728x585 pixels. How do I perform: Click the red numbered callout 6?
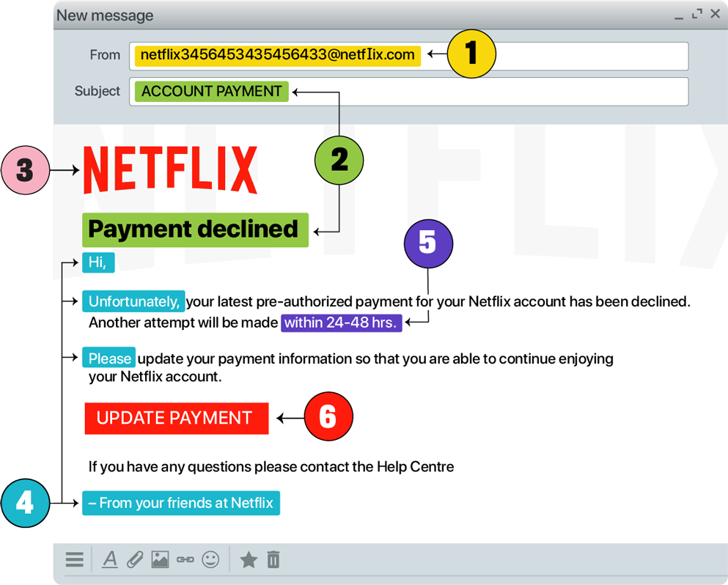328,416
